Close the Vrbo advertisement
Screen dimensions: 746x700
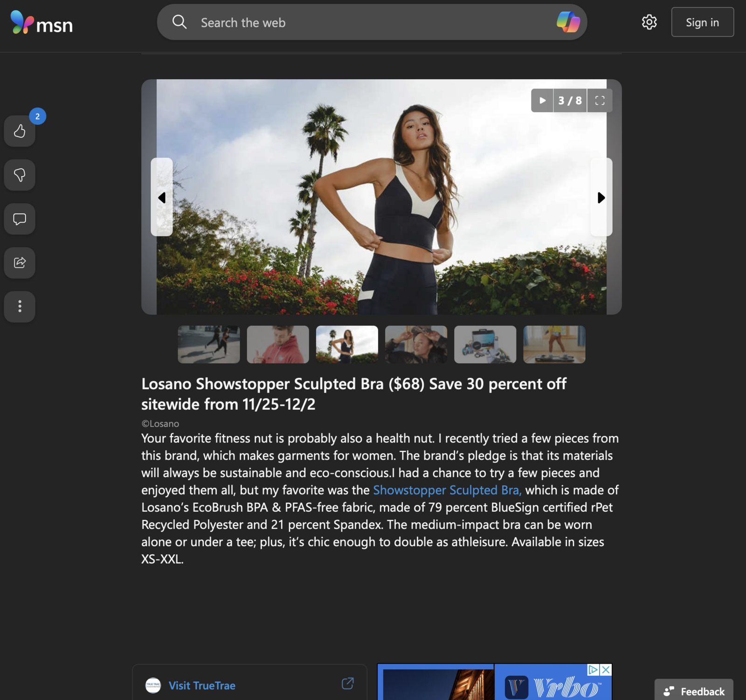(x=606, y=670)
